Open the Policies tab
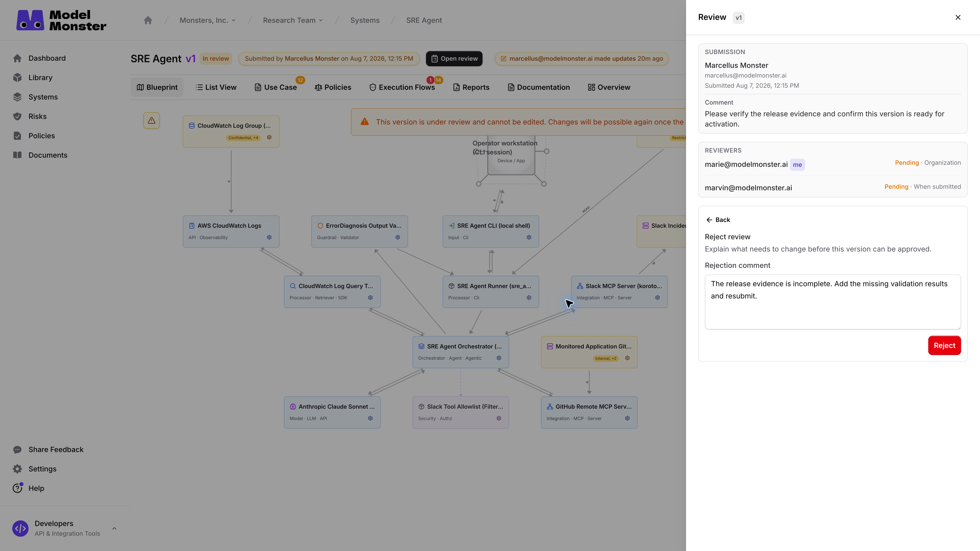Image resolution: width=980 pixels, height=551 pixels. tap(333, 87)
